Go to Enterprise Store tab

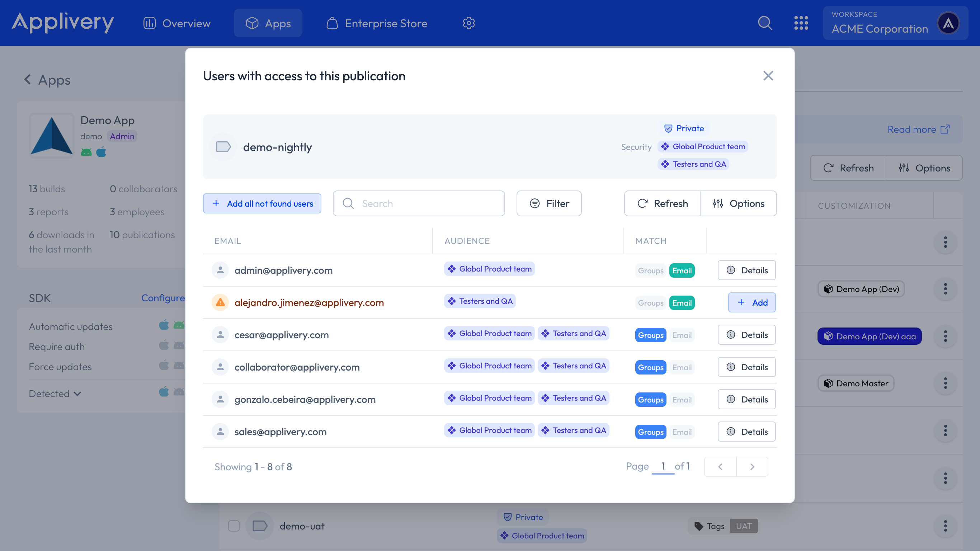[377, 23]
